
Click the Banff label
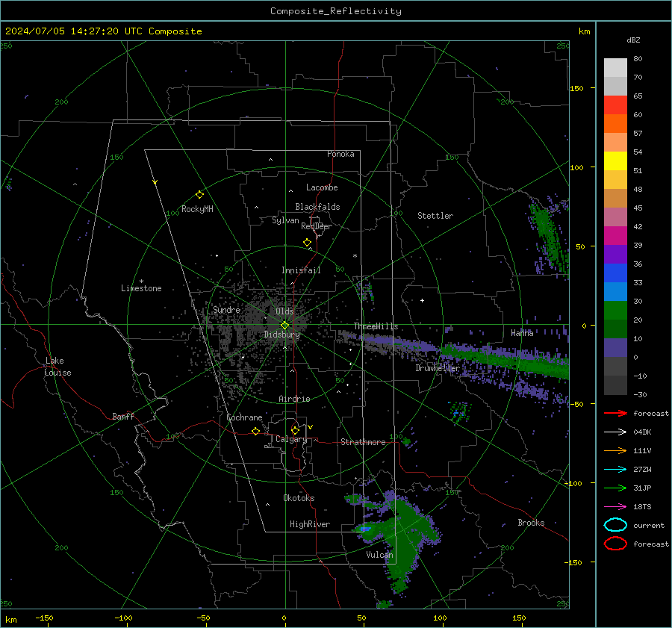pyautogui.click(x=123, y=417)
